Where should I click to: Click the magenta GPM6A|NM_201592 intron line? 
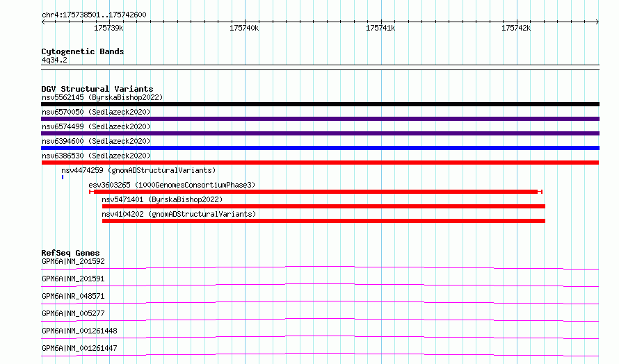320,267
